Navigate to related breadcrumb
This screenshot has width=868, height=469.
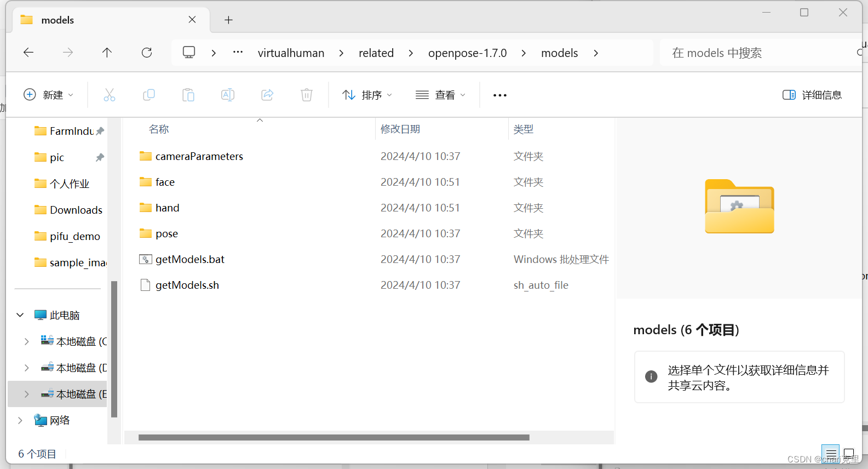point(376,53)
